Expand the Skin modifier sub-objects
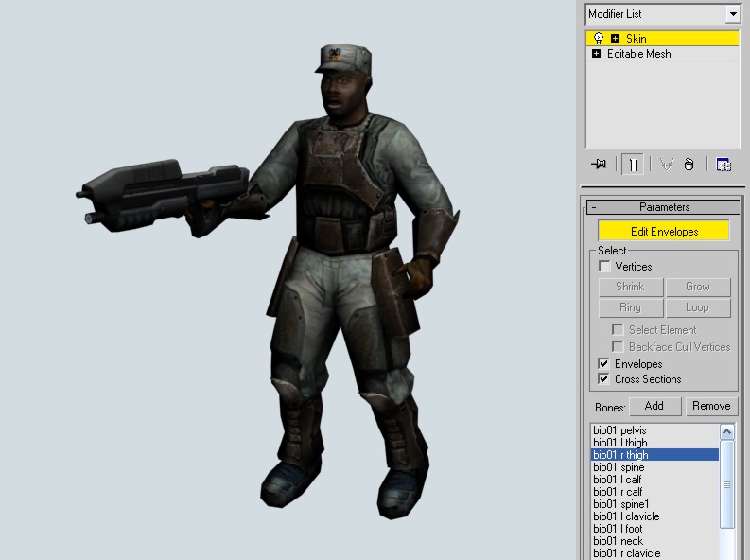750x560 pixels. [616, 39]
